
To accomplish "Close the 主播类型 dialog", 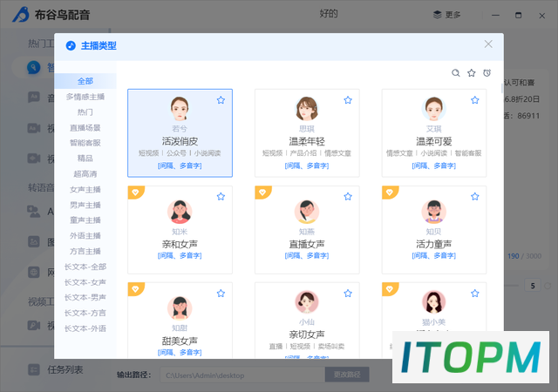I will pos(488,44).
